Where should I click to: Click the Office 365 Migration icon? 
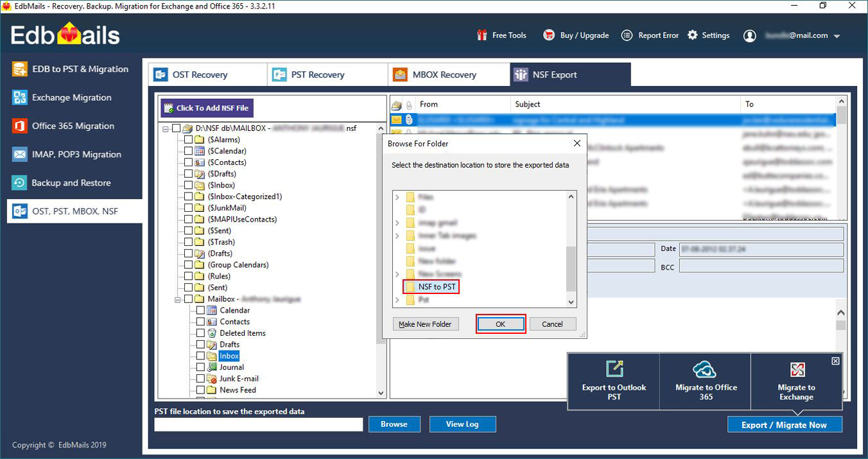point(20,126)
